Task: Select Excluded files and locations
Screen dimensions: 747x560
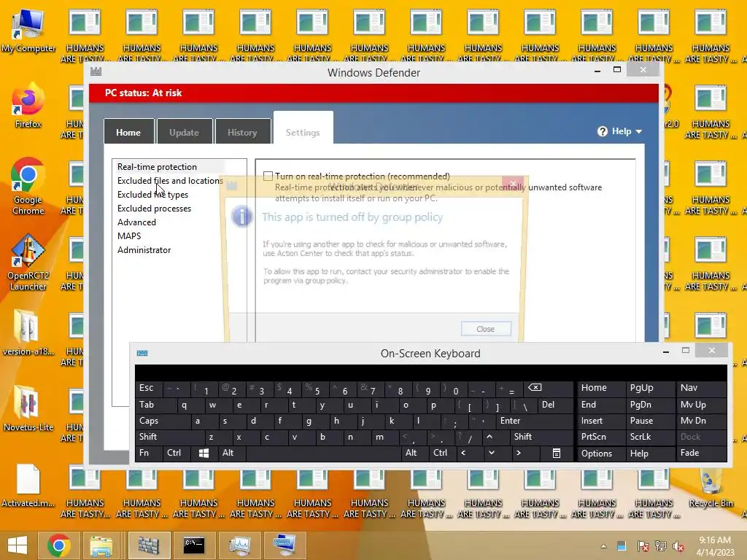Action: tap(170, 181)
